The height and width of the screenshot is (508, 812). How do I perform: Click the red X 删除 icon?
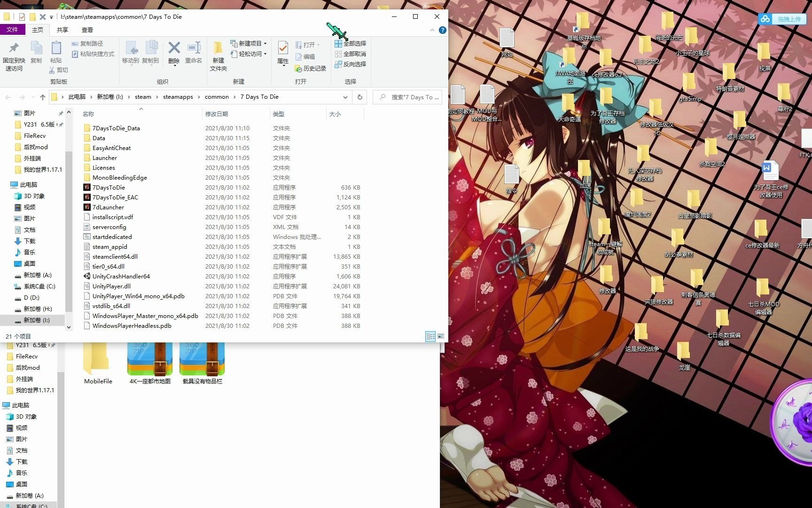tap(174, 48)
